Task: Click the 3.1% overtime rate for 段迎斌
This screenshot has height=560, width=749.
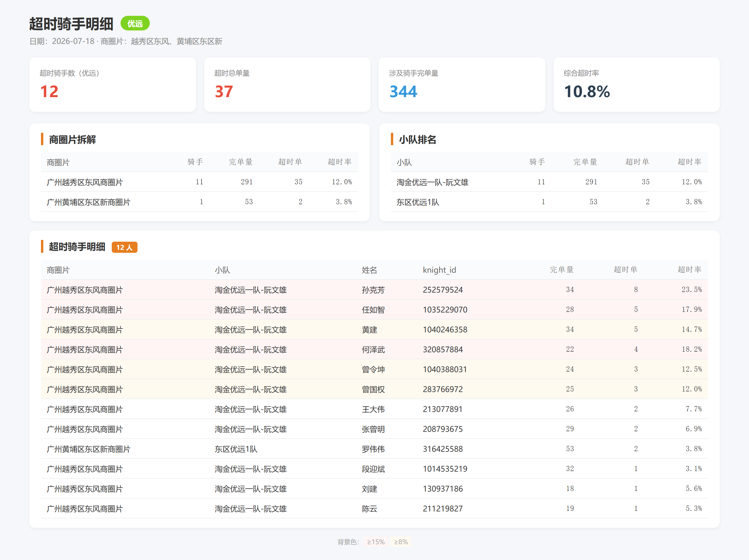Action: point(694,469)
